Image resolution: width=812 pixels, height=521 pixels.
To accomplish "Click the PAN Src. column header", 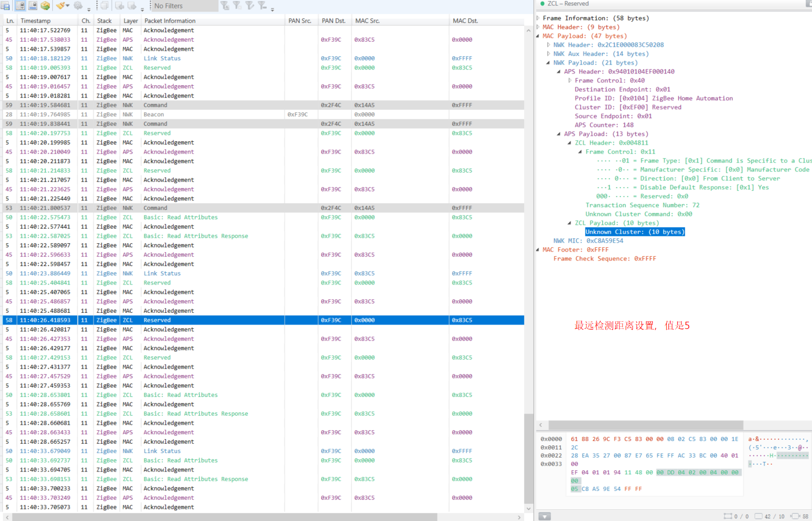I will click(x=301, y=21).
